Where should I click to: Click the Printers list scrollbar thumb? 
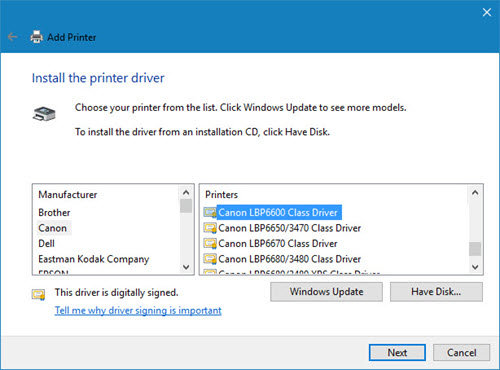[x=475, y=249]
